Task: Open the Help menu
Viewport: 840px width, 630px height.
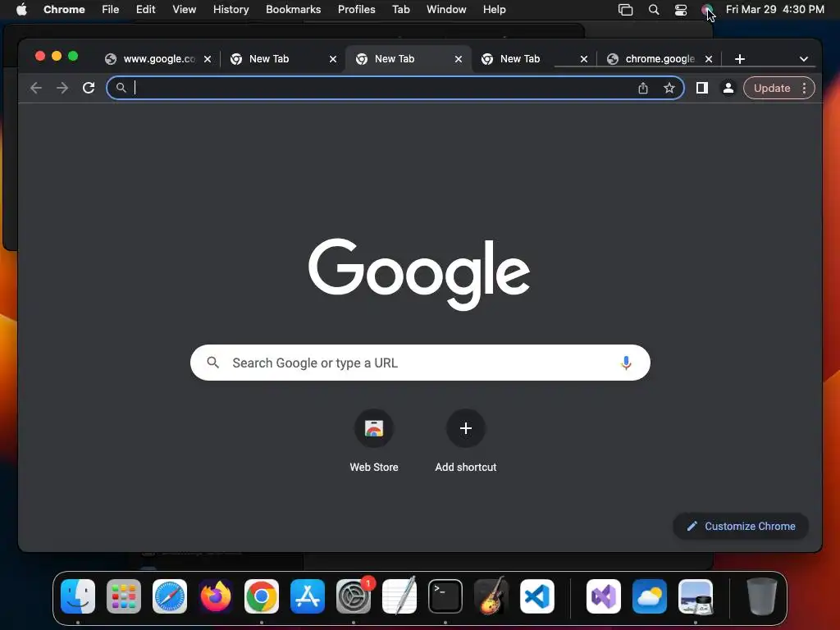Action: click(x=494, y=10)
